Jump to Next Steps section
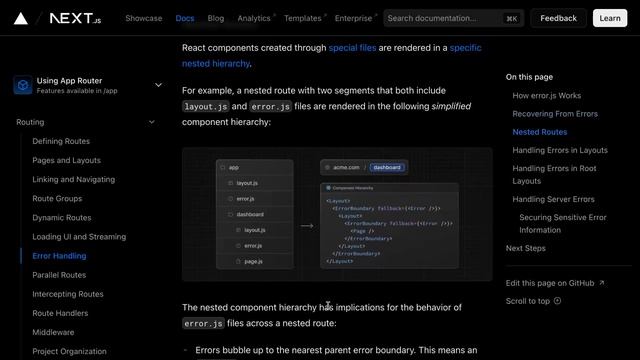The width and height of the screenshot is (640, 360). (526, 248)
